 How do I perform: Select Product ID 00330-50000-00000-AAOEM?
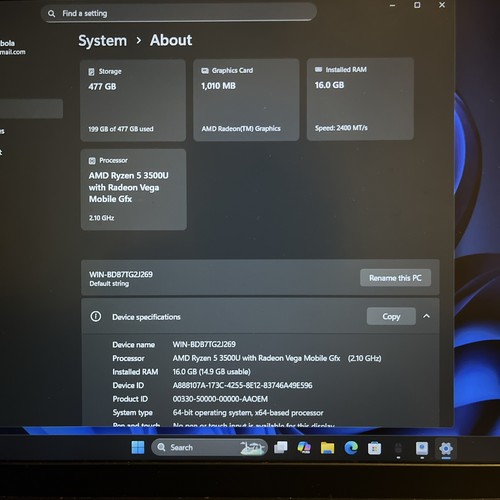point(220,399)
